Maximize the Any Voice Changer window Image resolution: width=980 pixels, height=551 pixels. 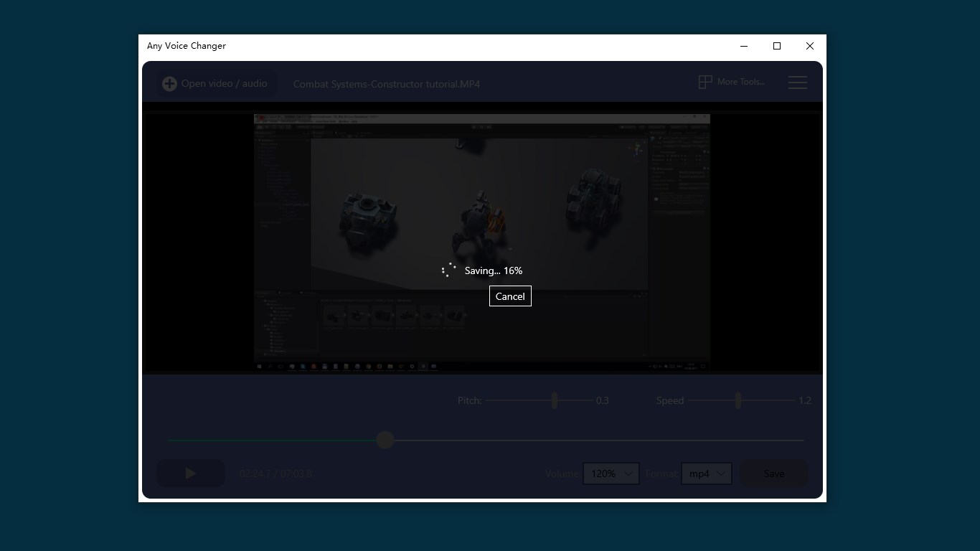pyautogui.click(x=776, y=46)
